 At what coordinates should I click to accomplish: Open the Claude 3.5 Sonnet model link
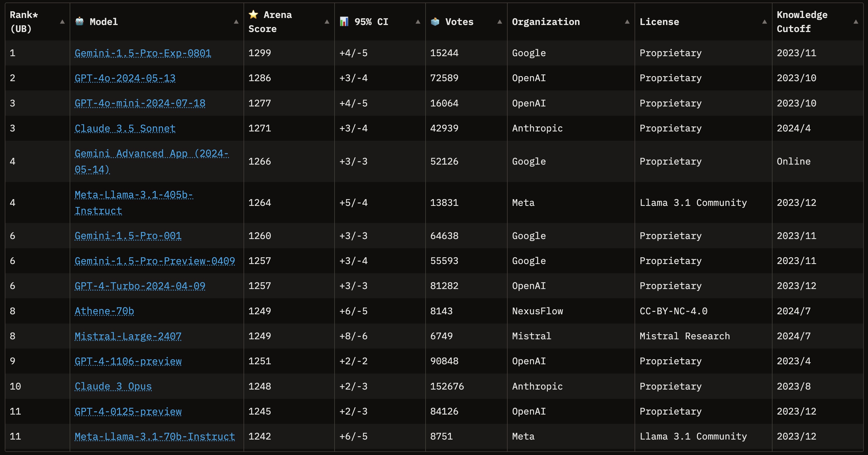click(125, 128)
